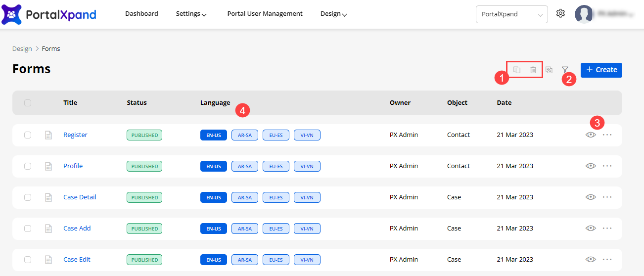This screenshot has height=276, width=644.
Task: Preview the Register form with eye icon
Action: pyautogui.click(x=591, y=135)
